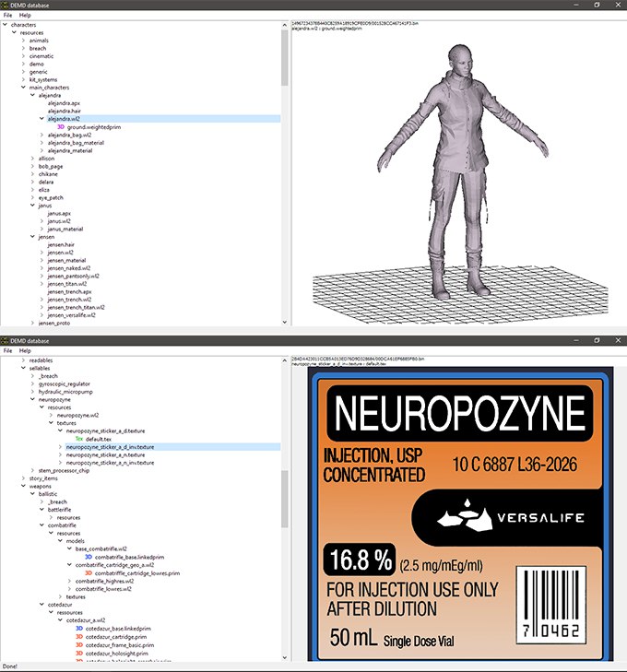Select the jensen_trench.apx file
This screenshot has height=672, width=627.
(x=69, y=291)
